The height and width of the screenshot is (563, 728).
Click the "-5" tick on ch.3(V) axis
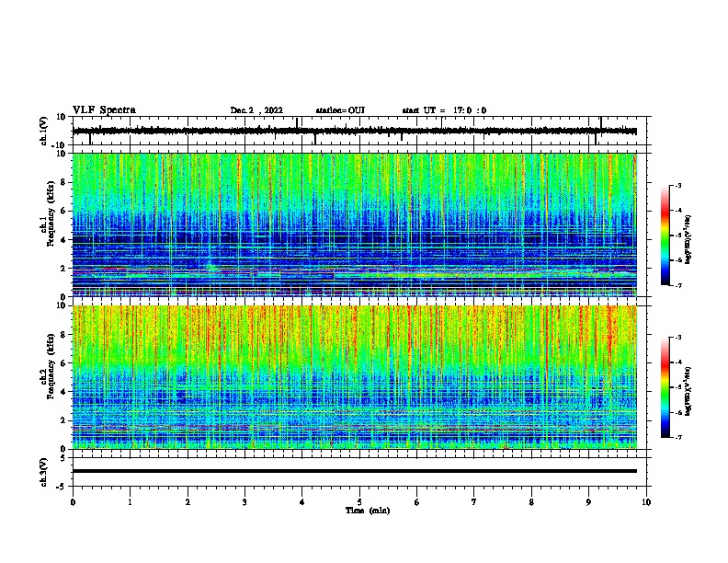63,487
